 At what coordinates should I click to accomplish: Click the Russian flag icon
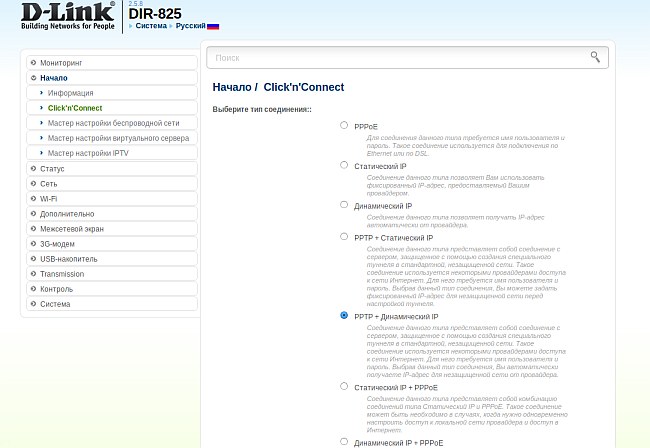coord(213,26)
